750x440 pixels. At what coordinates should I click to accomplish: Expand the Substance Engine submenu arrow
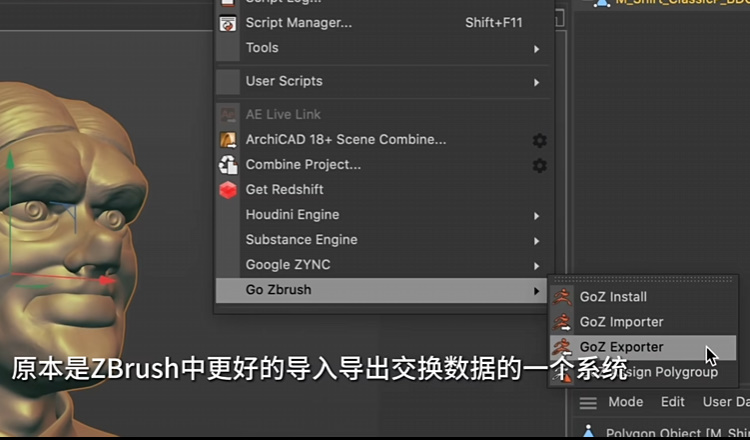537,241
